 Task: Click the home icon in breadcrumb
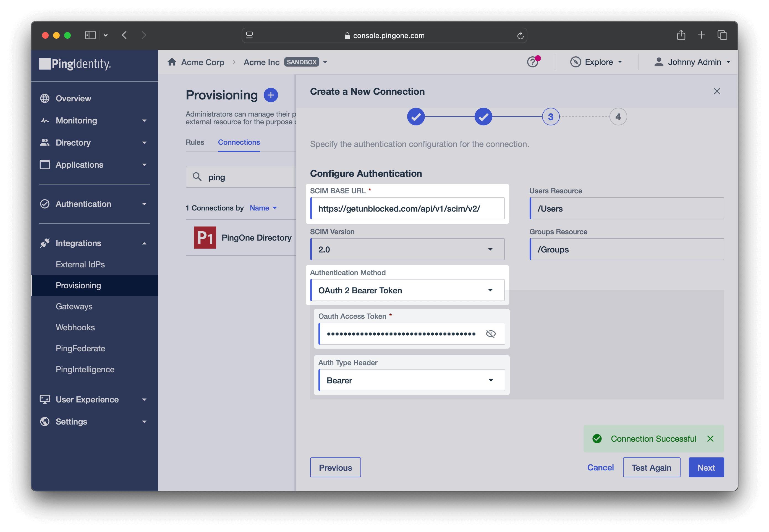coord(172,62)
